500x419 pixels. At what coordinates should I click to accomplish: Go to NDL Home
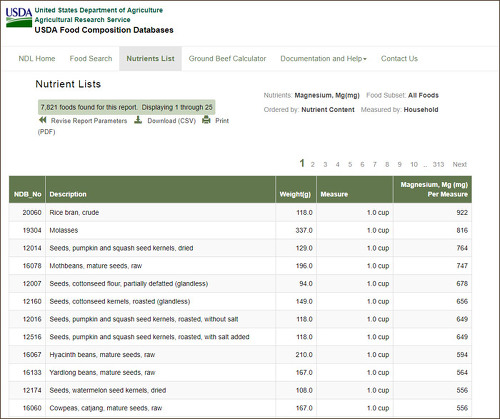pos(37,59)
